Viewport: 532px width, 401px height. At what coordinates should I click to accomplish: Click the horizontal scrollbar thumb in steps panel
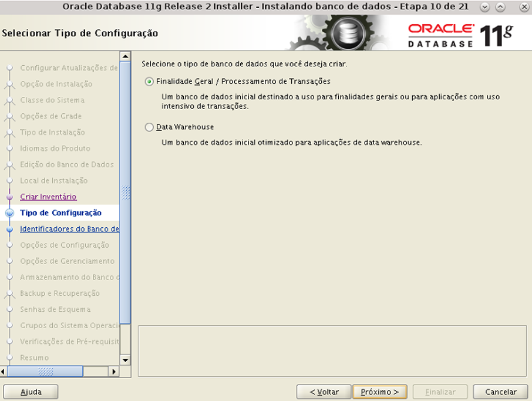45,372
